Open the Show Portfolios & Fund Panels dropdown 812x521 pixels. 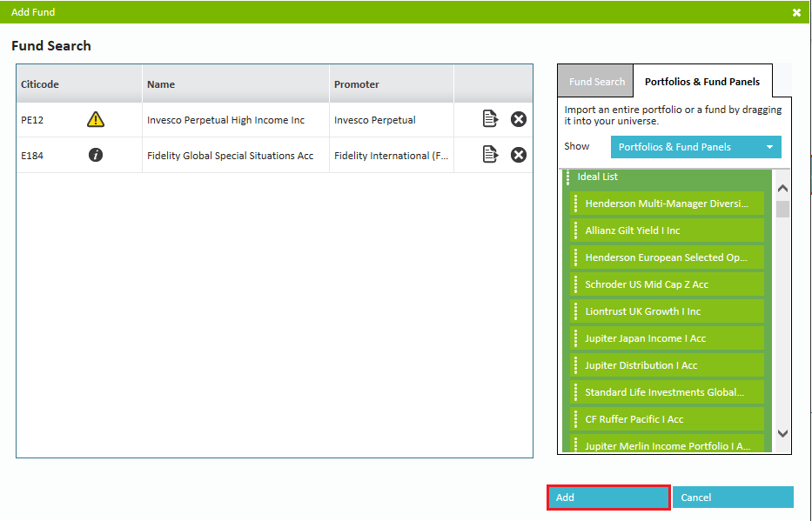pyautogui.click(x=696, y=147)
